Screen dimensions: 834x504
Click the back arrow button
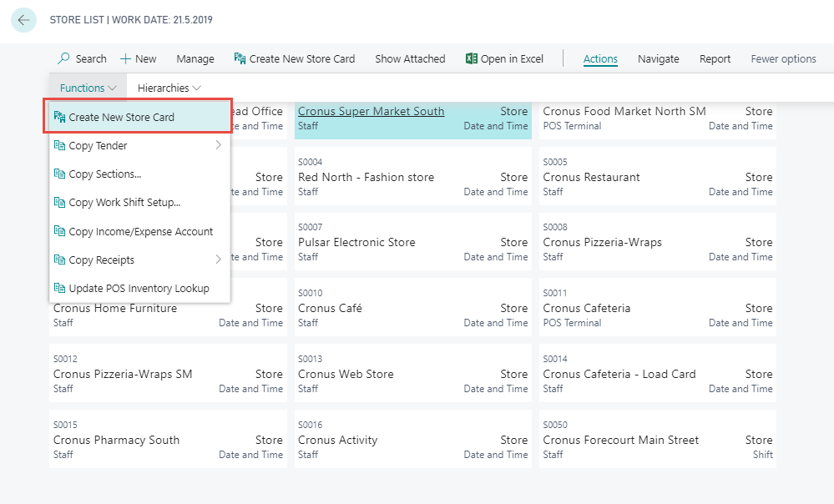point(23,20)
